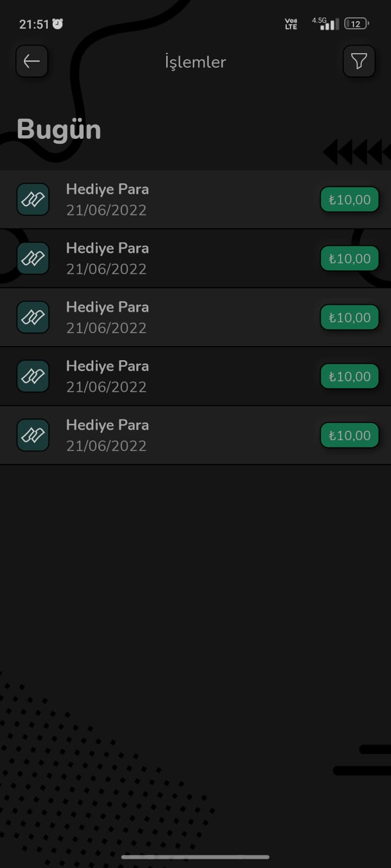Screen dimensions: 391x868
Task: Tap the home gesture bar at bottom
Action: coord(195,857)
